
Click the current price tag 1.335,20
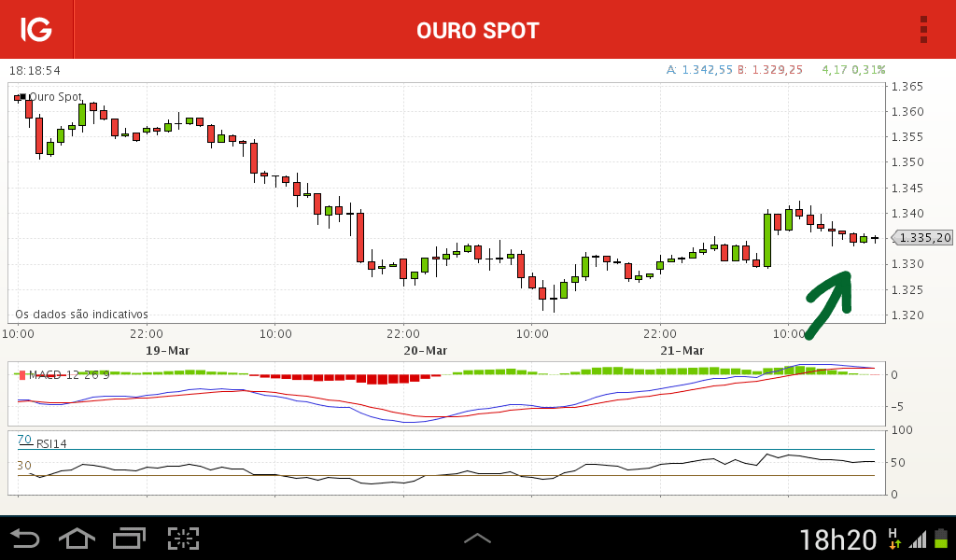[x=923, y=238]
